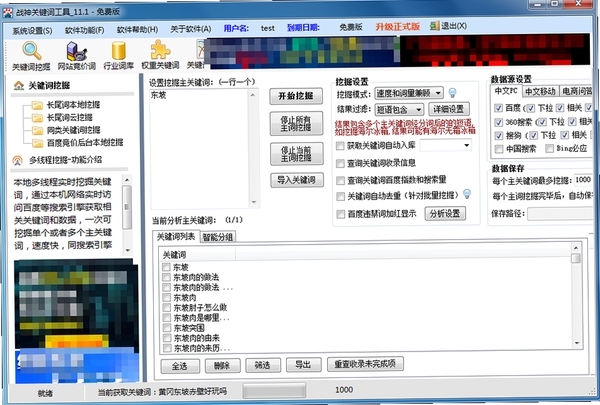This screenshot has height=405, width=600.
Task: Click the lightbulb hint beside 挖掘模式 dropdown
Action: 452,93
